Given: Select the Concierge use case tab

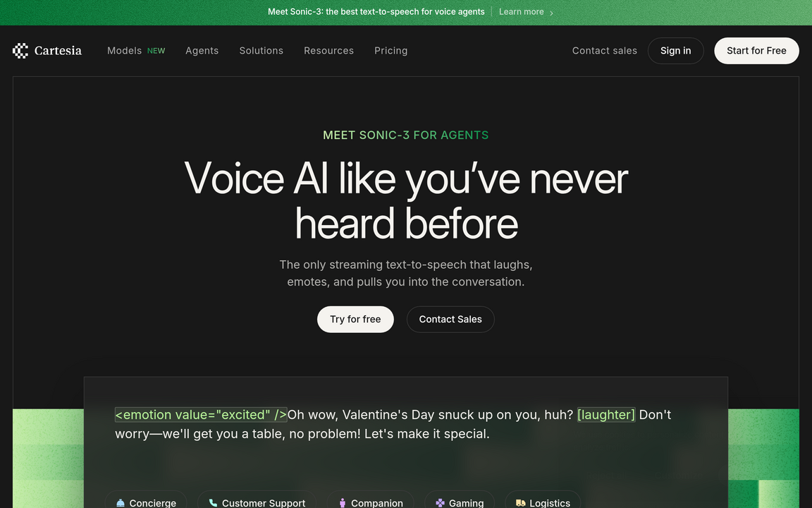Looking at the screenshot, I should tap(146, 500).
